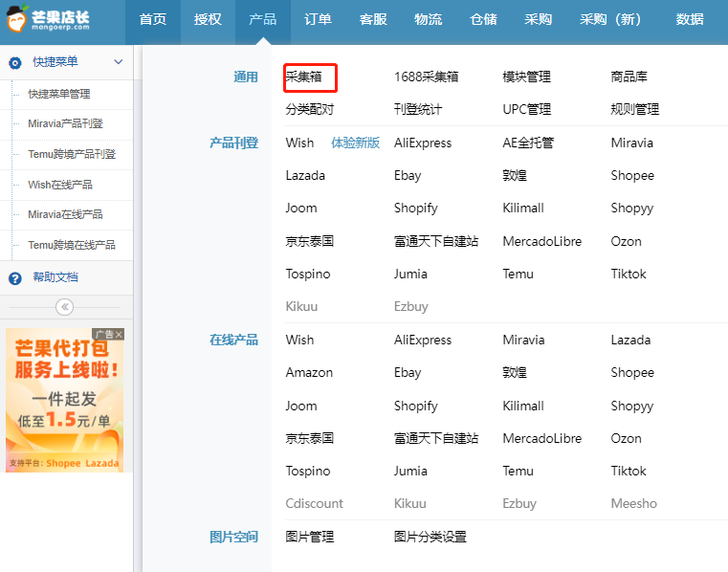Open 刊登统计
The width and height of the screenshot is (728, 572).
[x=418, y=110]
